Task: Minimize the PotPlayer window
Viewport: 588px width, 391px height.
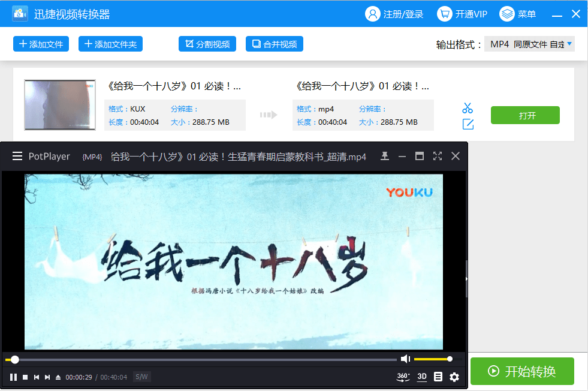Action: [x=402, y=156]
